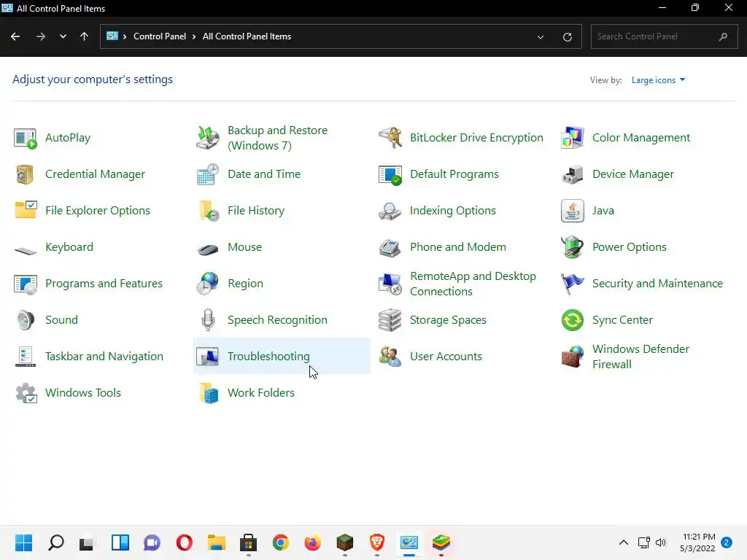Show hidden system tray icons
The width and height of the screenshot is (747, 560).
623,542
